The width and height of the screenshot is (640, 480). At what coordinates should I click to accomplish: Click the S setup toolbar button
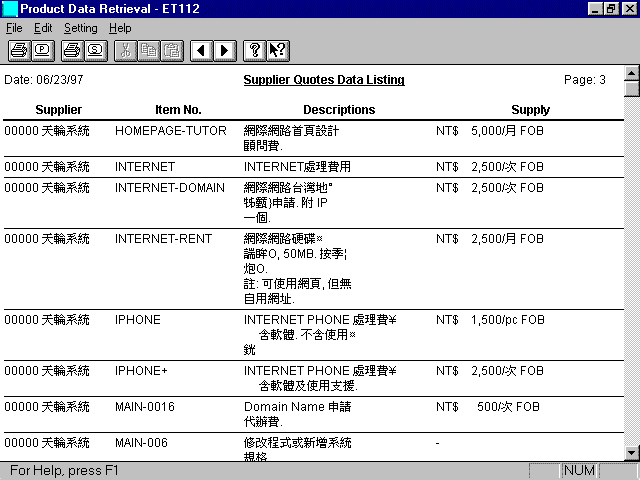click(x=96, y=51)
